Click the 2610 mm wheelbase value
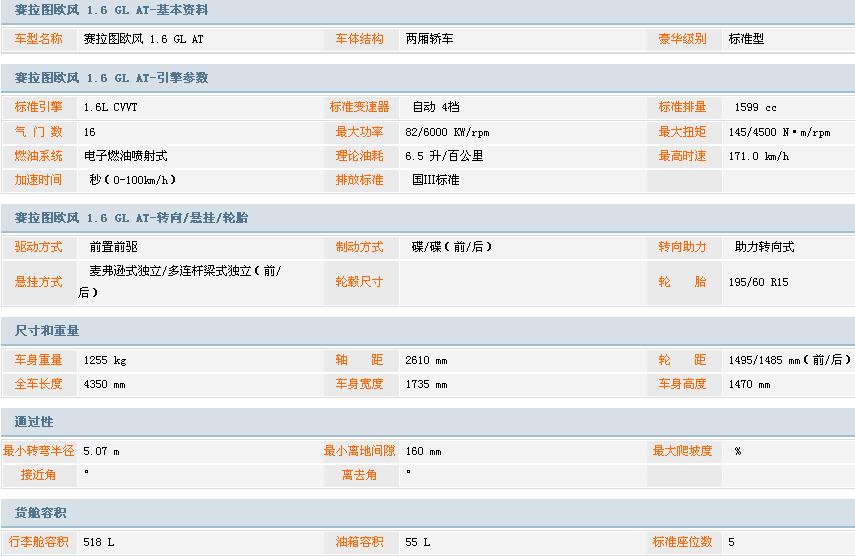The image size is (855, 556). 426,360
